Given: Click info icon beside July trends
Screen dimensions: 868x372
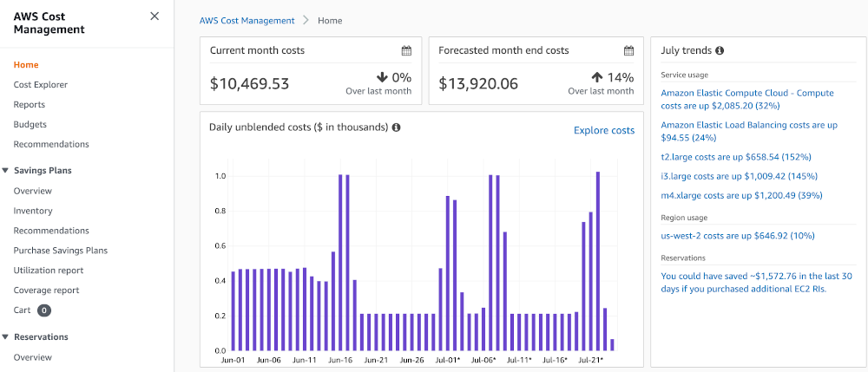Looking at the screenshot, I should pyautogui.click(x=720, y=51).
